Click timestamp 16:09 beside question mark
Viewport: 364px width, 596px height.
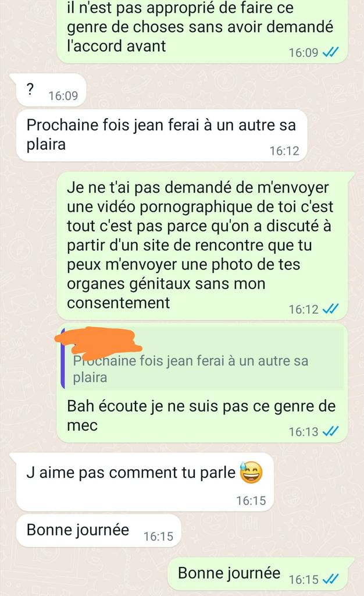tap(63, 96)
